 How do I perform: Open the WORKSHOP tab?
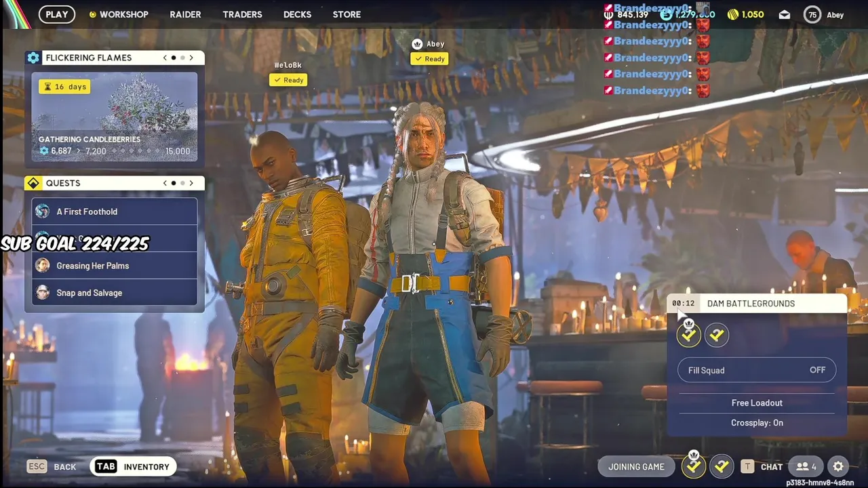coord(124,14)
